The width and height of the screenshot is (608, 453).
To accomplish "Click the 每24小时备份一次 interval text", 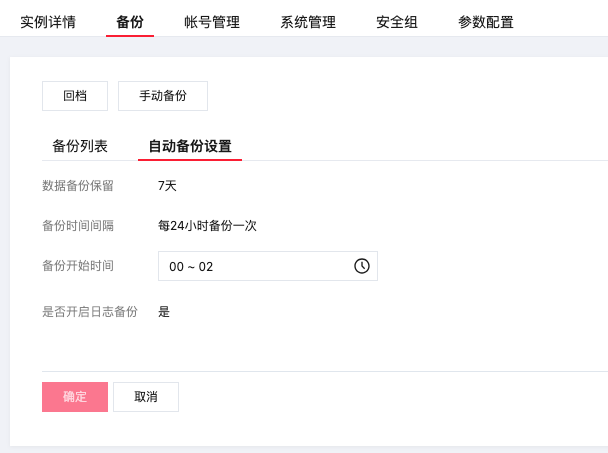I will pyautogui.click(x=207, y=226).
